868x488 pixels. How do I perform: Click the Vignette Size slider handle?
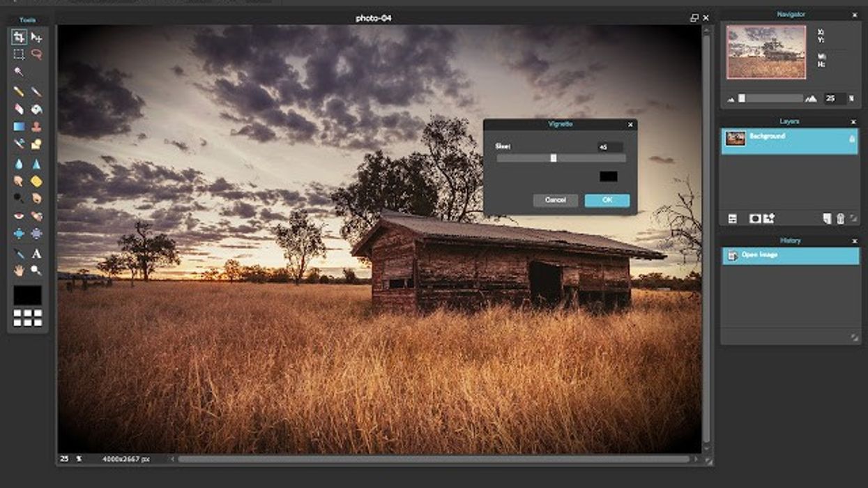click(554, 158)
